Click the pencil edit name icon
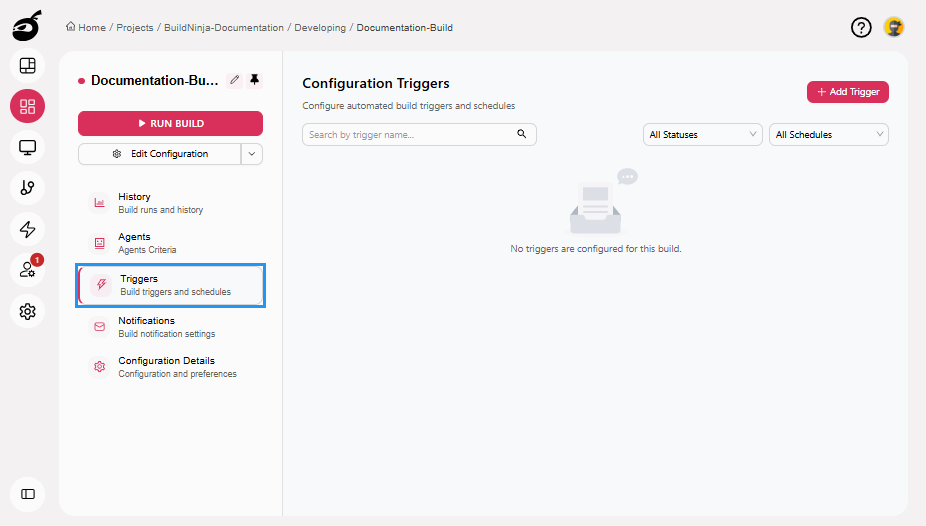926x526 pixels. 235,80
